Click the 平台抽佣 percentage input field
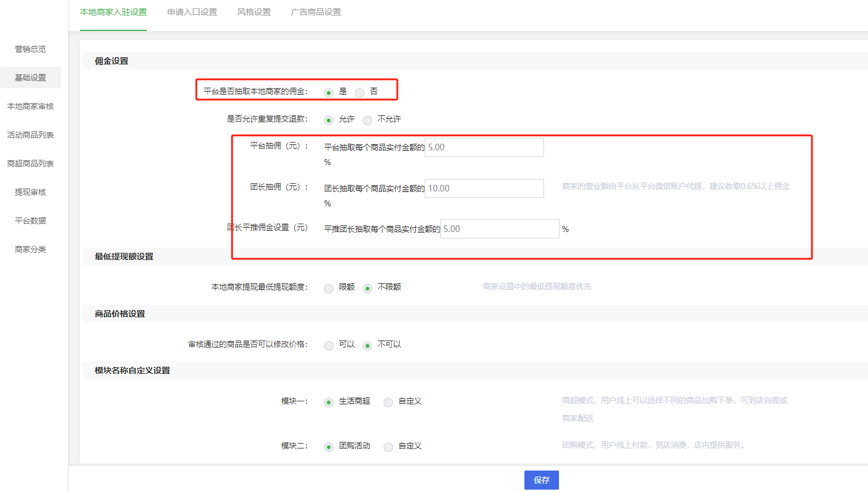Viewport: 868px width, 492px height. (x=484, y=147)
